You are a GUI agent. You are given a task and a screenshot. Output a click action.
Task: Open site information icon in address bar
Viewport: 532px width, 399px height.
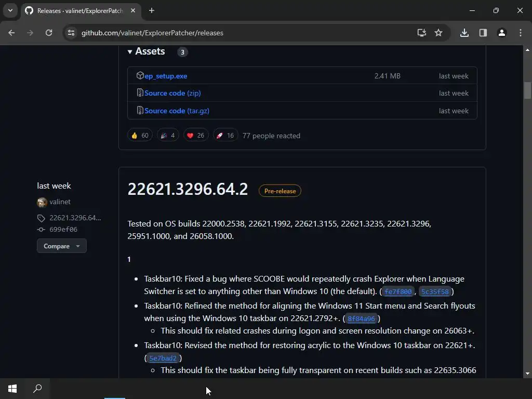pyautogui.click(x=71, y=33)
